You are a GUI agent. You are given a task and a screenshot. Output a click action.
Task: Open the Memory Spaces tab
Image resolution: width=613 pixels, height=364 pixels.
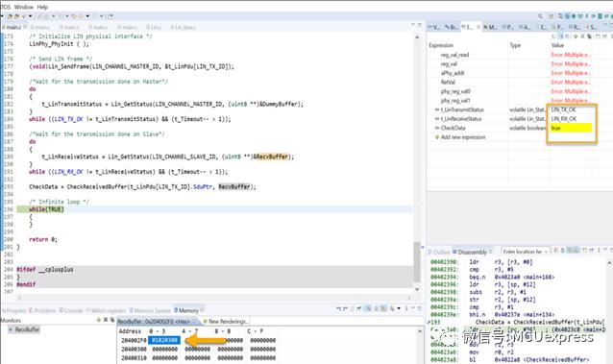click(x=150, y=310)
